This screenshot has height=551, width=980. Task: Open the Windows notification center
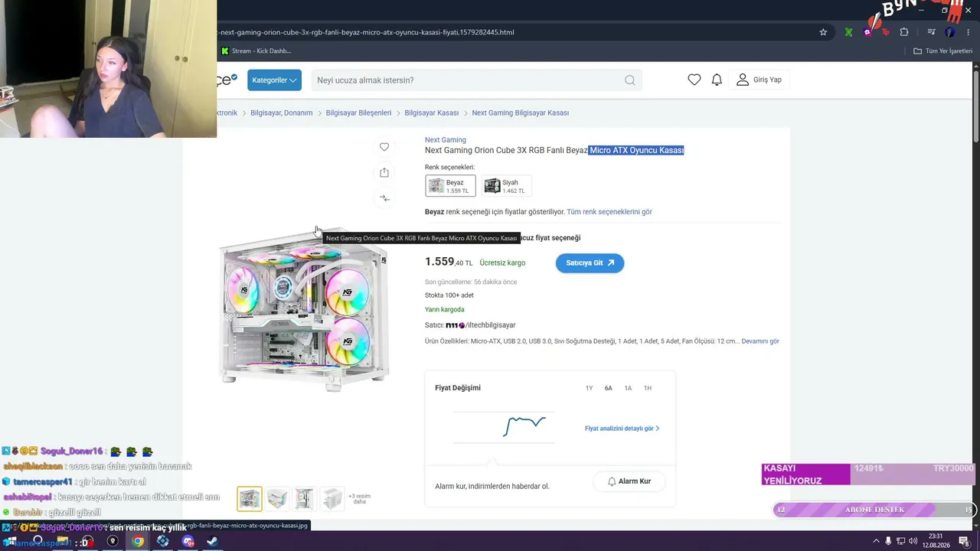pos(965,541)
